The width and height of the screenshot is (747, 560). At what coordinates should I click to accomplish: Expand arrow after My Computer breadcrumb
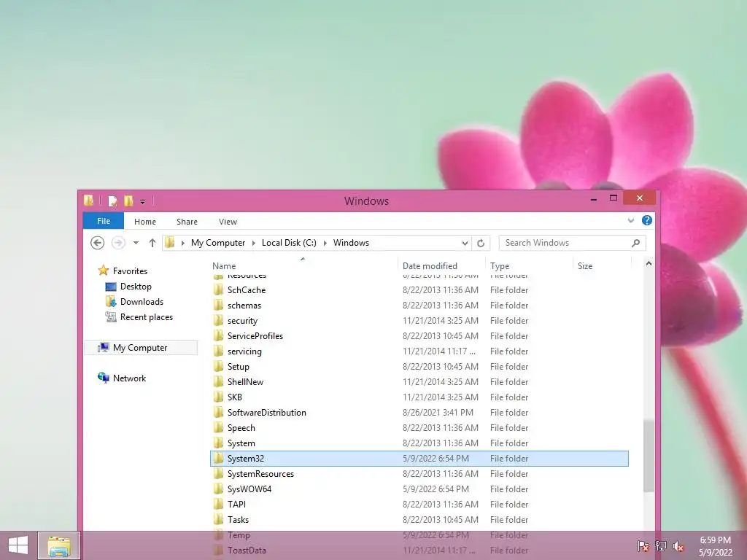tap(253, 243)
